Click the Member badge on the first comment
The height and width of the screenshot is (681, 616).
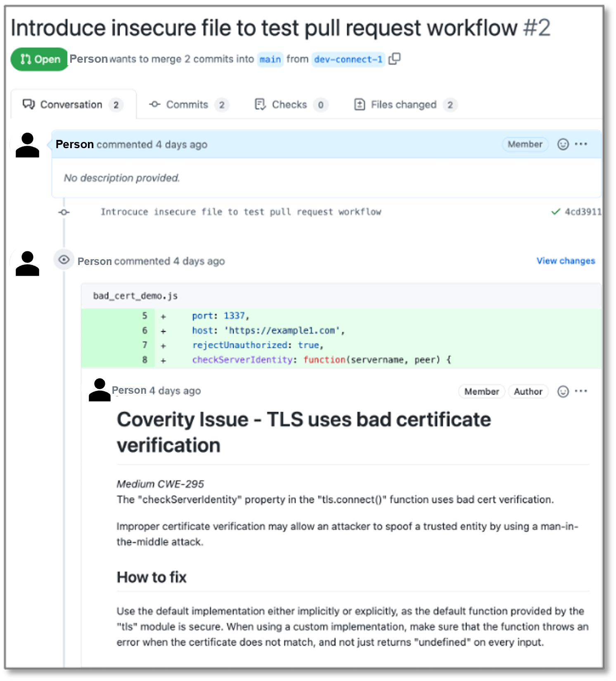525,144
